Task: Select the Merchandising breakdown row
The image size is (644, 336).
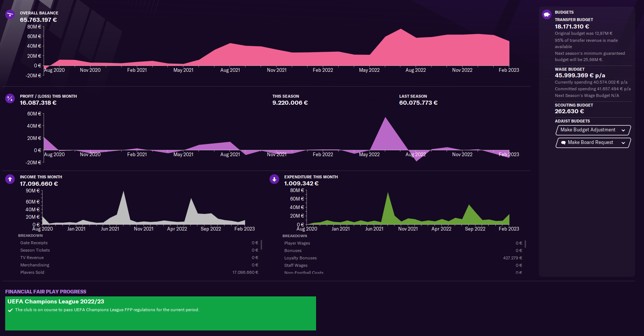Action: tap(139, 265)
